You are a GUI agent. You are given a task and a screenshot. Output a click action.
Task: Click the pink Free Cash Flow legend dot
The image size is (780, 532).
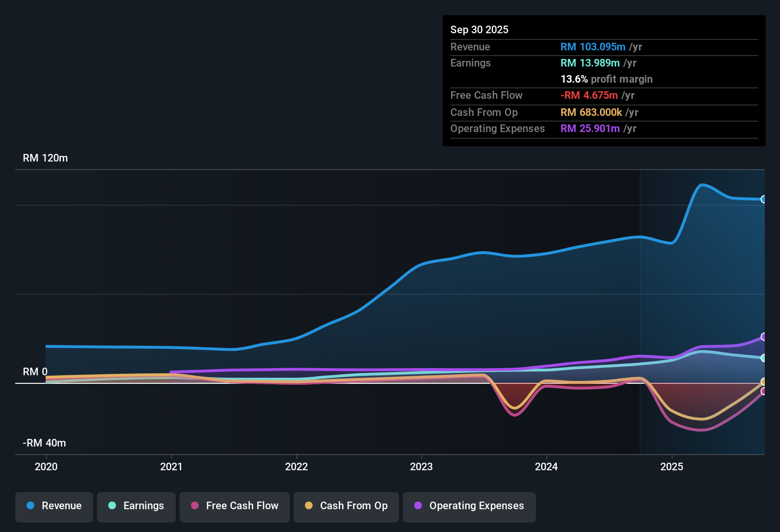pos(194,506)
